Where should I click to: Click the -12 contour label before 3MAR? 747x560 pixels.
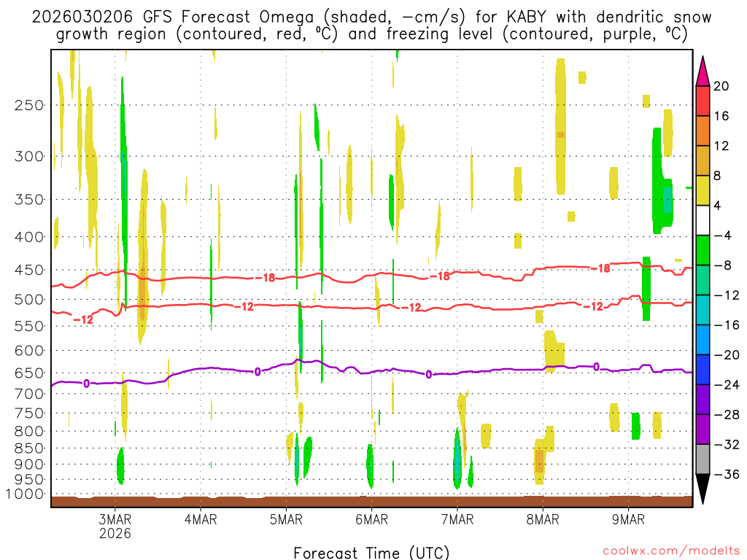click(83, 319)
